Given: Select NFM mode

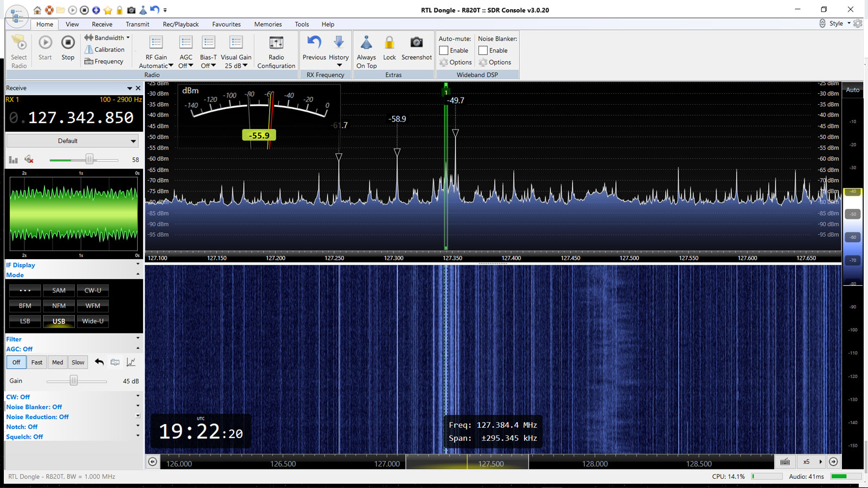Looking at the screenshot, I should pyautogui.click(x=59, y=305).
